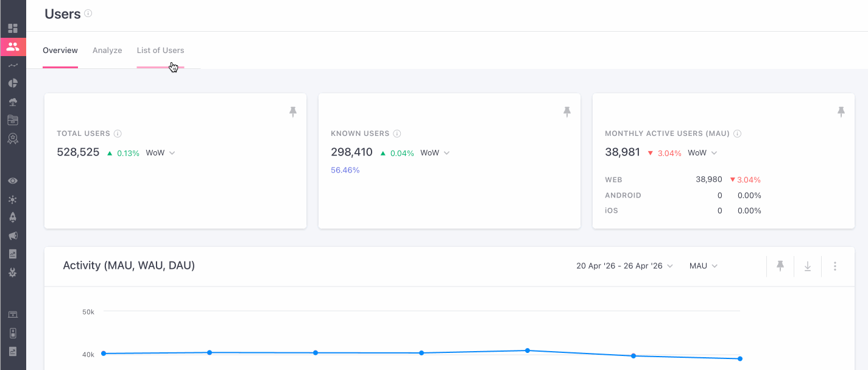
Task: Click the 56.46% known users link
Action: (x=345, y=170)
